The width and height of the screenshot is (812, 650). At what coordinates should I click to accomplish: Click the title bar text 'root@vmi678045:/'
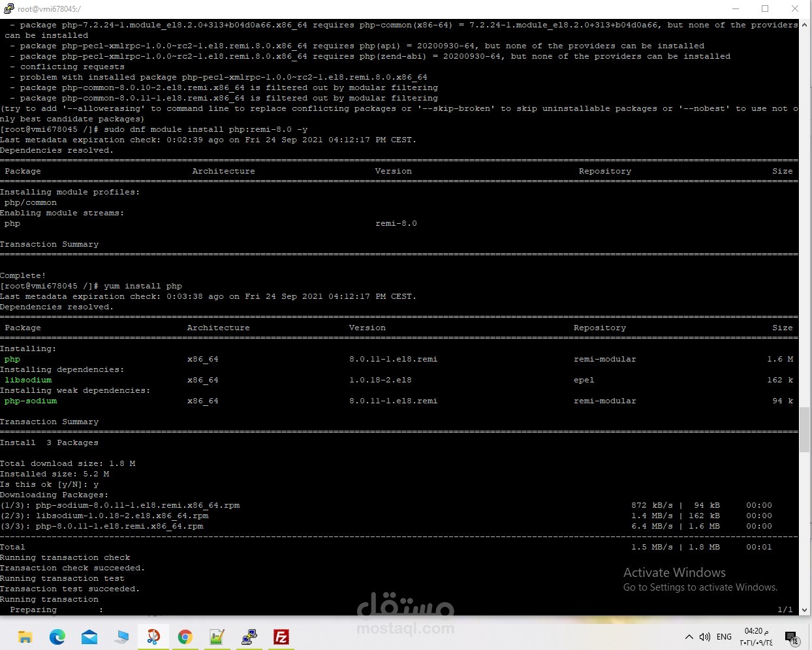(49, 9)
